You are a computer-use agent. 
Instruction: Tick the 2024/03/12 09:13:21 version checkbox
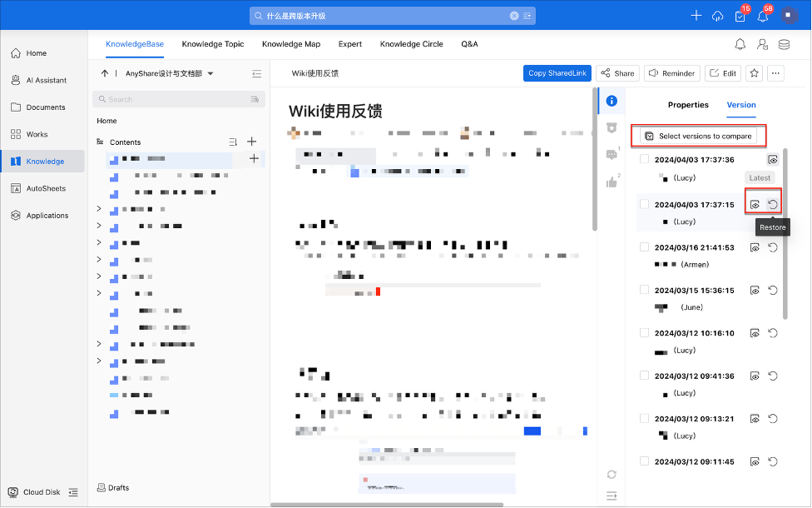coord(644,419)
